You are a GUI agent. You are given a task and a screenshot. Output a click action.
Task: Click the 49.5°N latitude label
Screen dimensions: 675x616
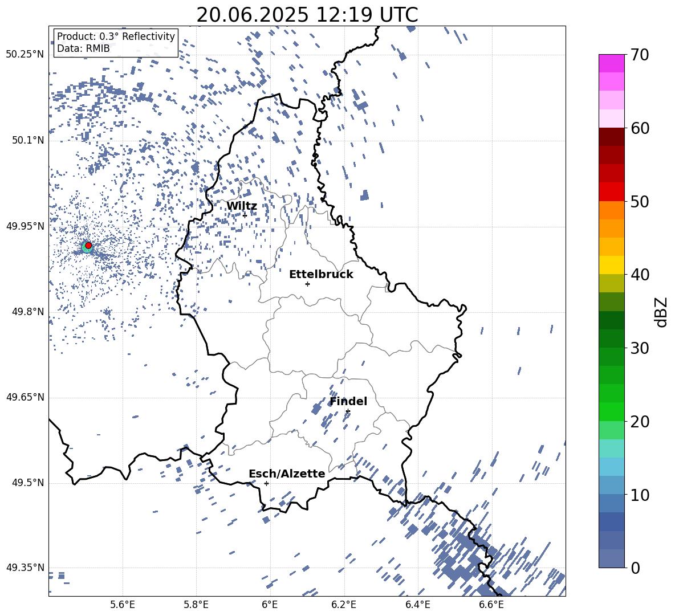point(28,483)
